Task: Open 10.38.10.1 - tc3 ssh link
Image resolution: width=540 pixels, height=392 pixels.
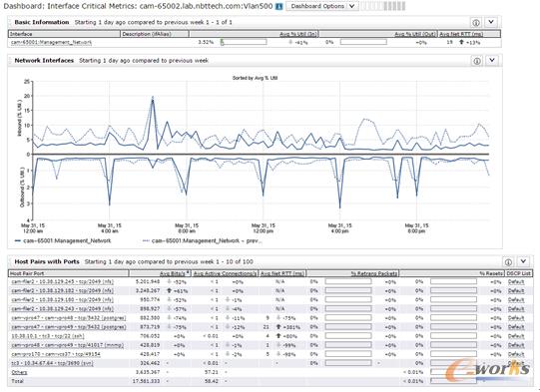Action: pyautogui.click(x=48, y=336)
